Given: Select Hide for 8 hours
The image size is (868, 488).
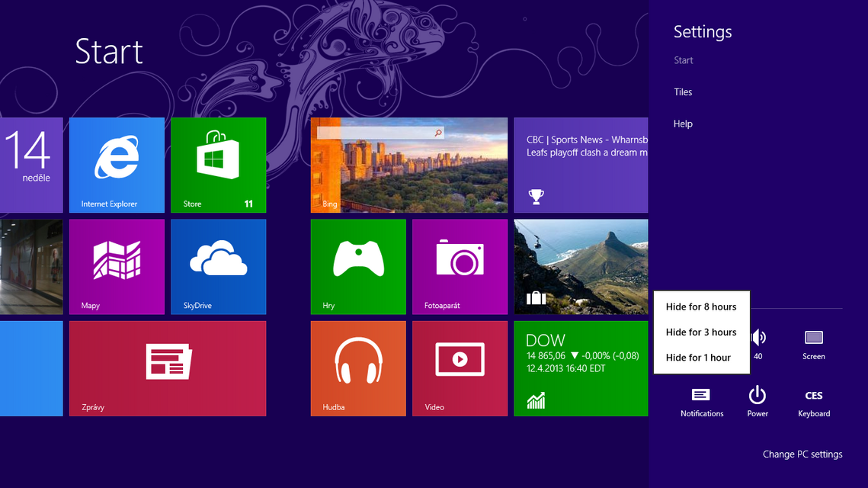Looking at the screenshot, I should coord(701,307).
